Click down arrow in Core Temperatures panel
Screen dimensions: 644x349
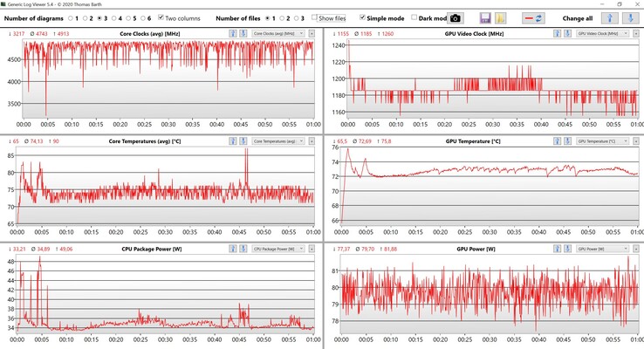point(243,141)
